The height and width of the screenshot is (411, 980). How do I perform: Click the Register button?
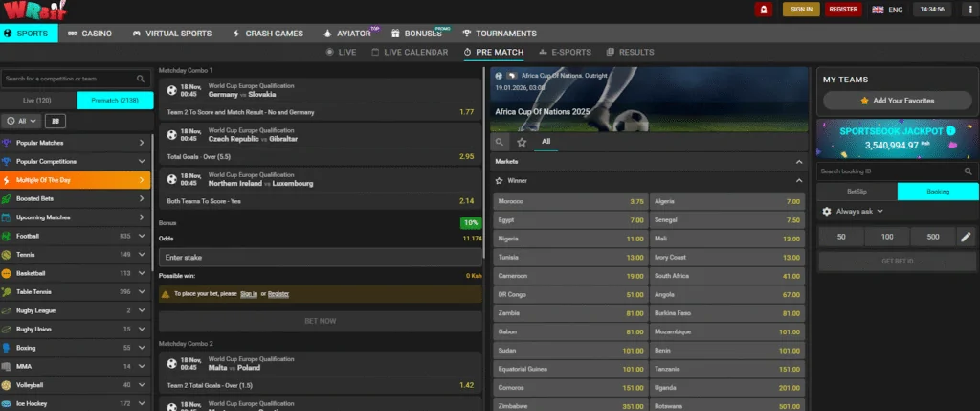click(843, 9)
